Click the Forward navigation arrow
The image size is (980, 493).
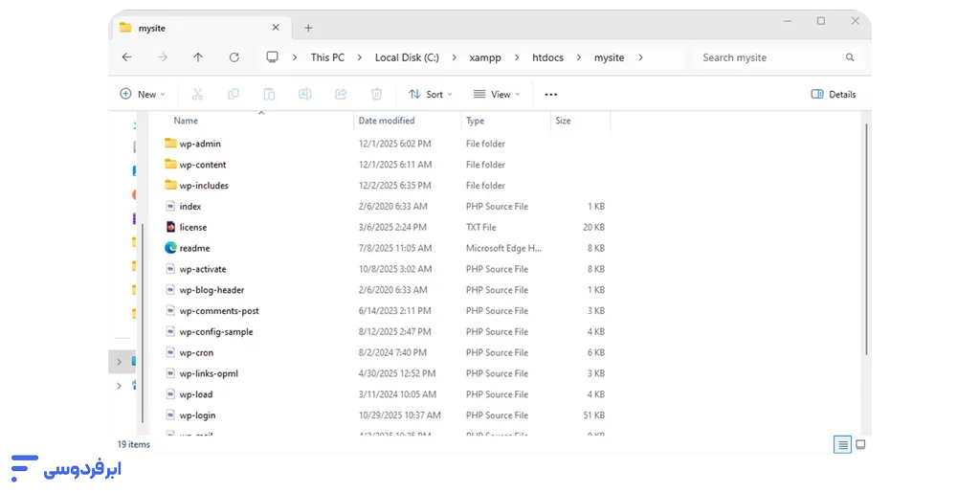163,57
